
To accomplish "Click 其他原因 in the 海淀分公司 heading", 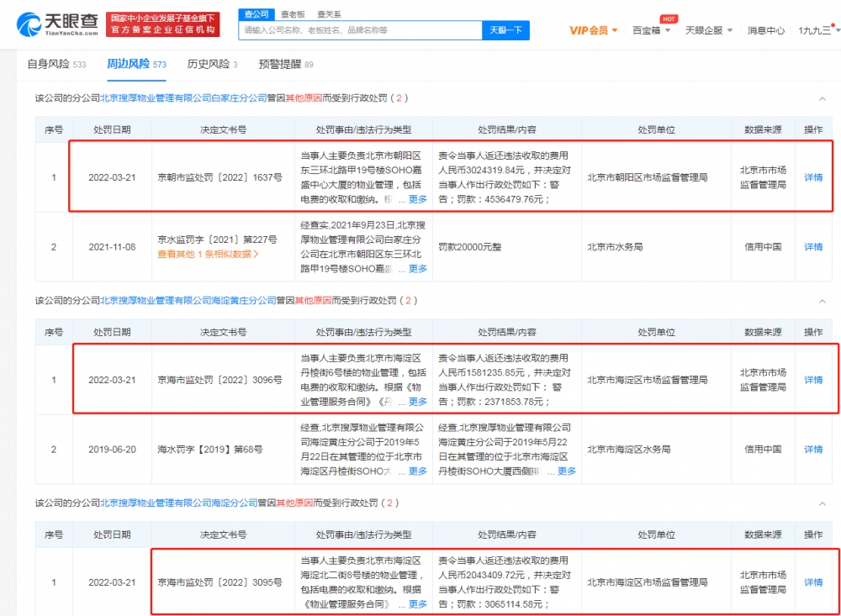I will (294, 503).
